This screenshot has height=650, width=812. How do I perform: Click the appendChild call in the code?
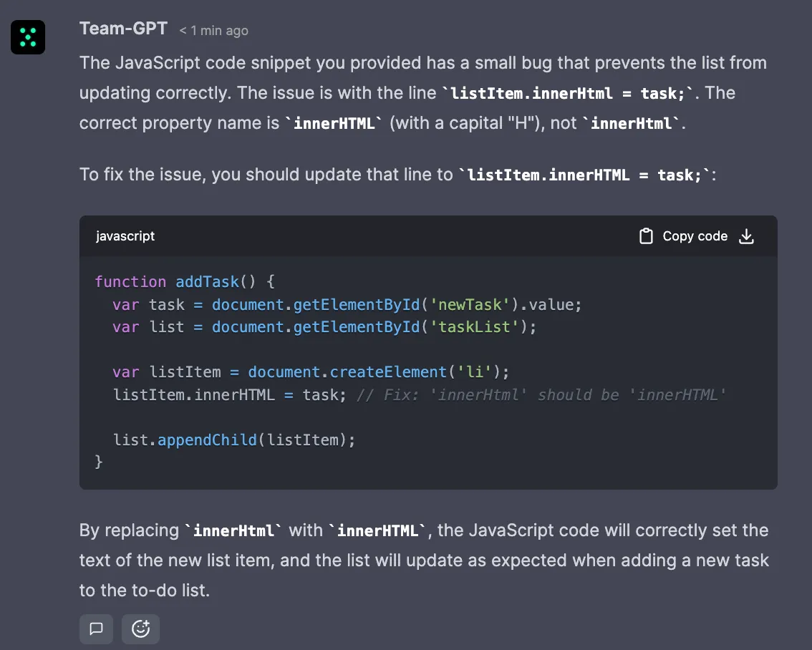point(207,440)
